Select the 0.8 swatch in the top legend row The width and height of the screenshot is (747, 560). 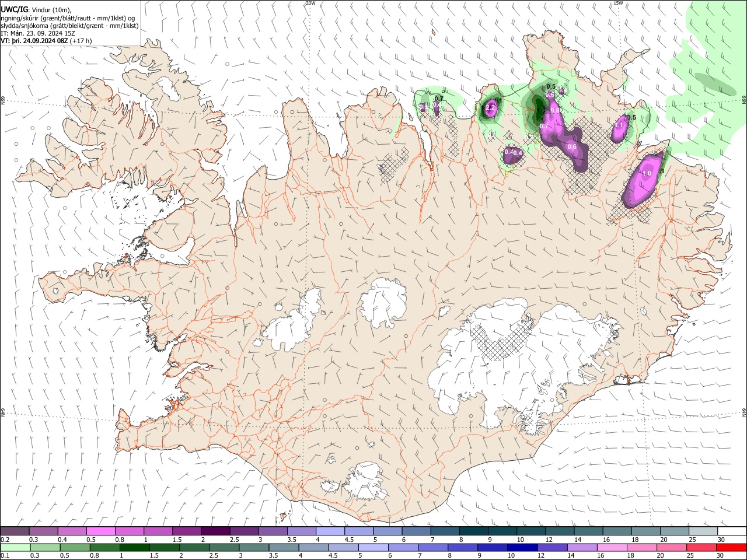coord(129,531)
